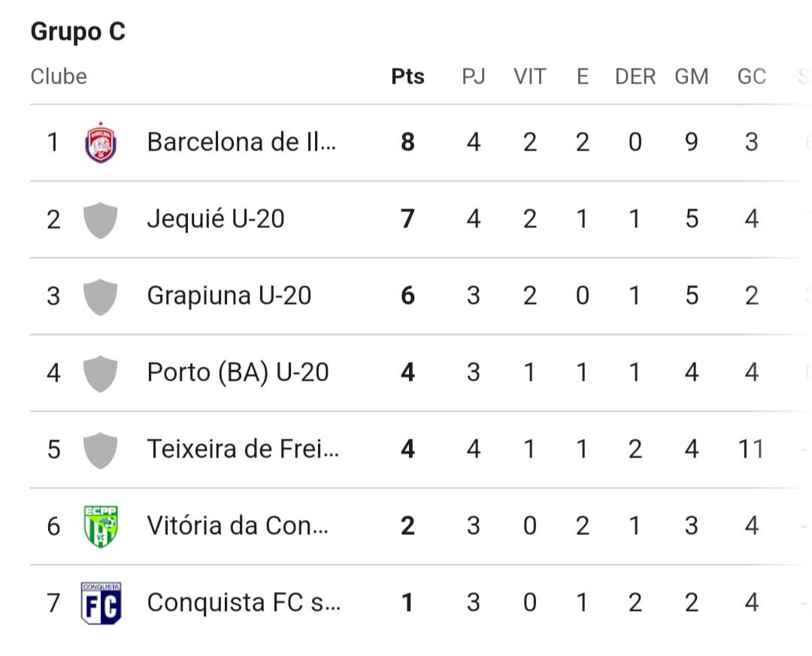812x656 pixels.
Task: Click the green ECPP Vitória da Conquista crest
Action: pos(101,527)
